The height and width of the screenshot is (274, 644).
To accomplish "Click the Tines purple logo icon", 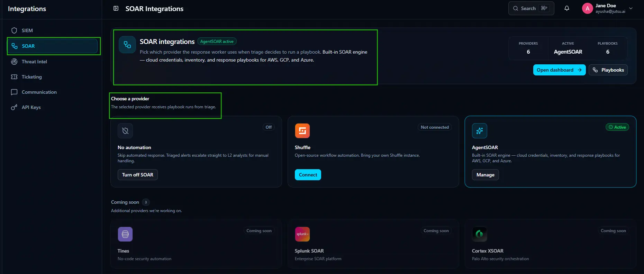I will pyautogui.click(x=125, y=234).
